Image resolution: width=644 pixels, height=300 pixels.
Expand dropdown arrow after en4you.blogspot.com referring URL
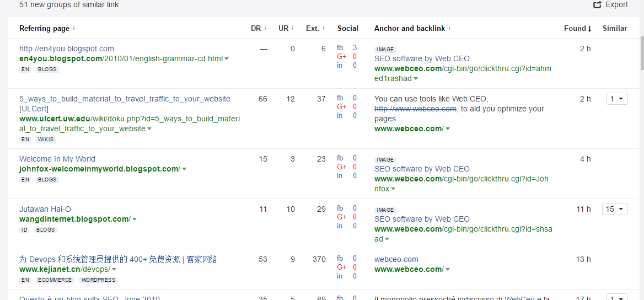227,59
